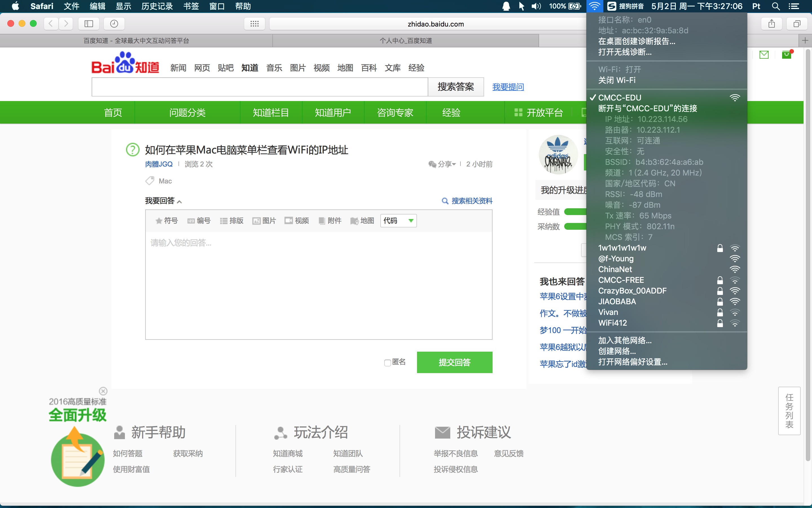Go back with Safari back arrow

[51, 23]
